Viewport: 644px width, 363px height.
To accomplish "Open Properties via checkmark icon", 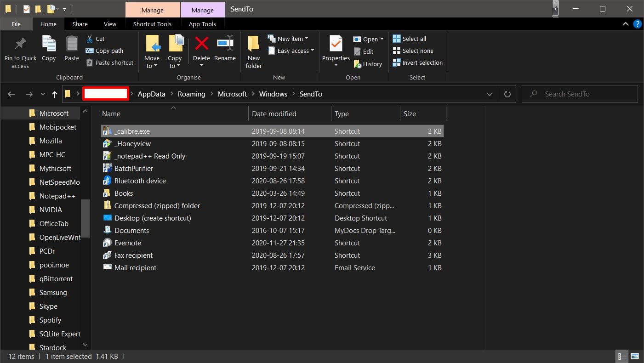I will (x=336, y=45).
